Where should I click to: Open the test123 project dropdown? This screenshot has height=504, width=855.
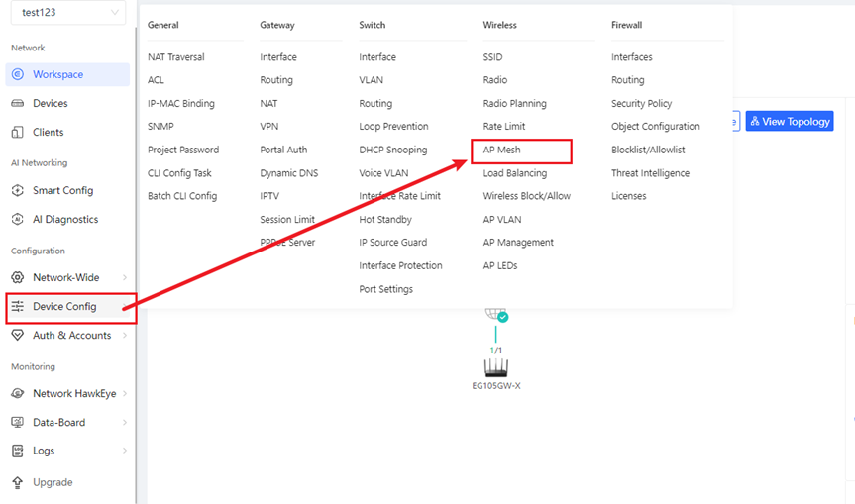[x=68, y=12]
